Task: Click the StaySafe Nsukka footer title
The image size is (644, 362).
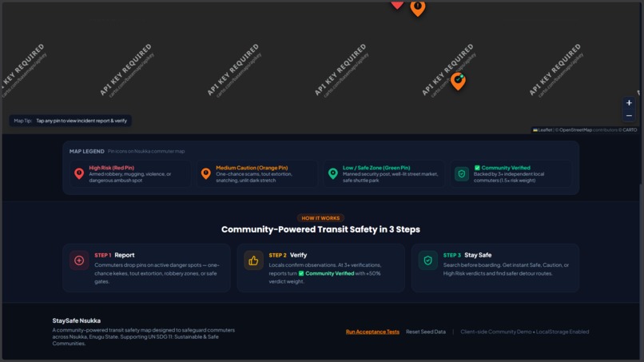Action: point(77,320)
